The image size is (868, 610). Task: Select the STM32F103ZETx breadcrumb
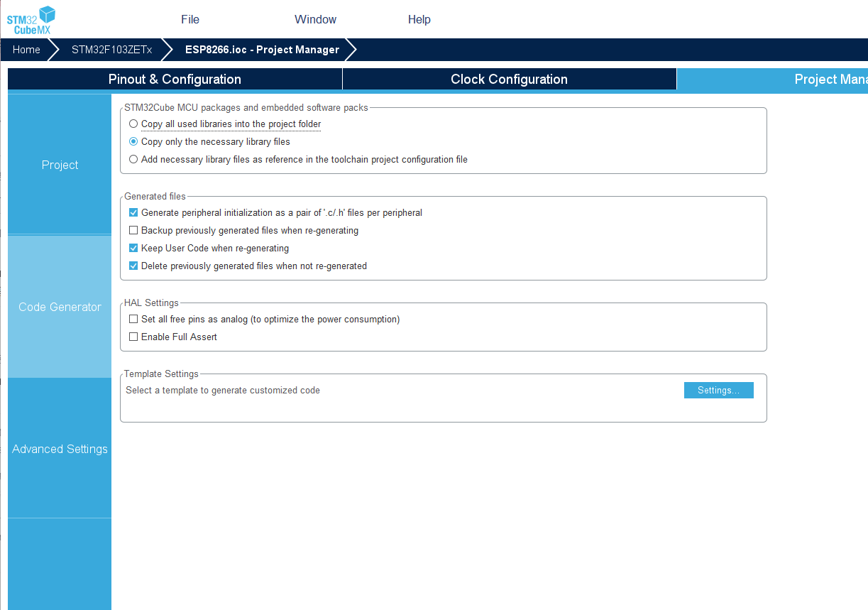(111, 50)
